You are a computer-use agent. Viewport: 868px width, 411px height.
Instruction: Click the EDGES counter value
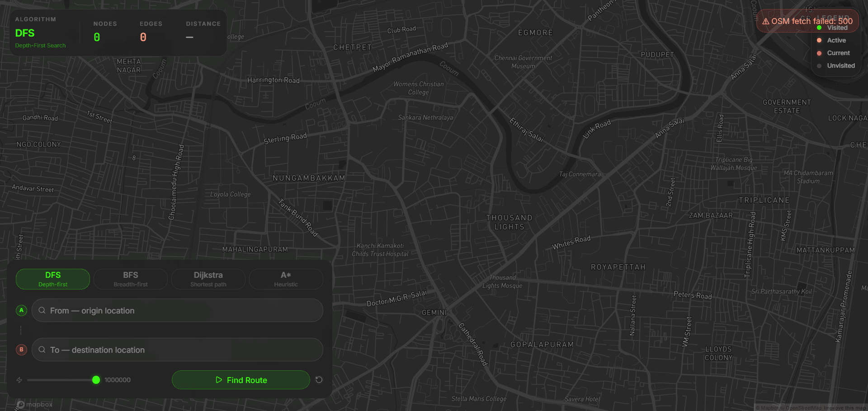click(x=143, y=37)
